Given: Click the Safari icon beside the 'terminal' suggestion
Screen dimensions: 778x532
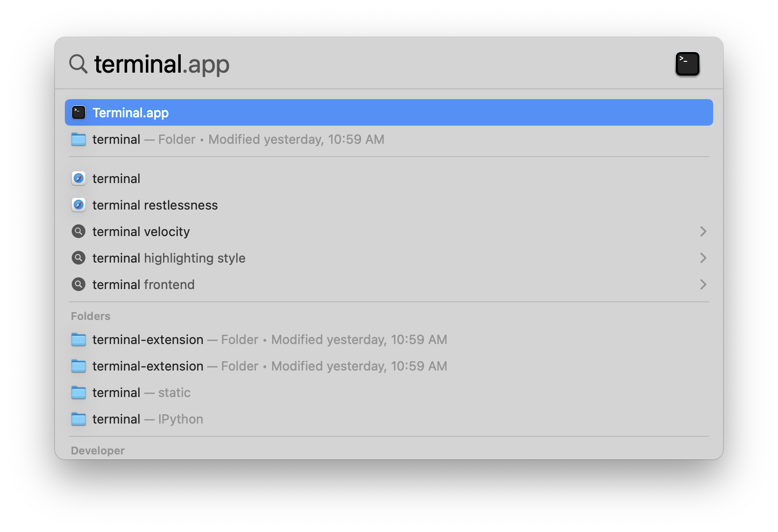Looking at the screenshot, I should (79, 178).
